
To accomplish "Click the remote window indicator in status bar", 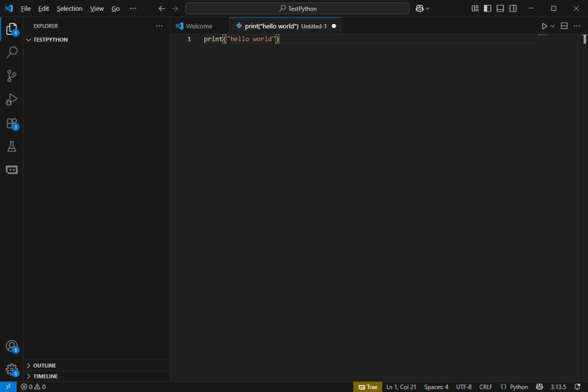I will coord(8,387).
